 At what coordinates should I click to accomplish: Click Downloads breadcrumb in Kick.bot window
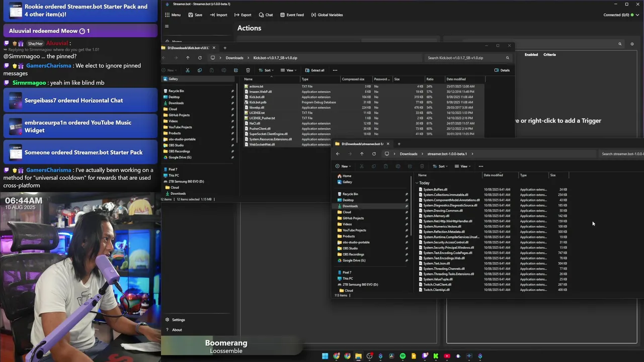pos(234,58)
